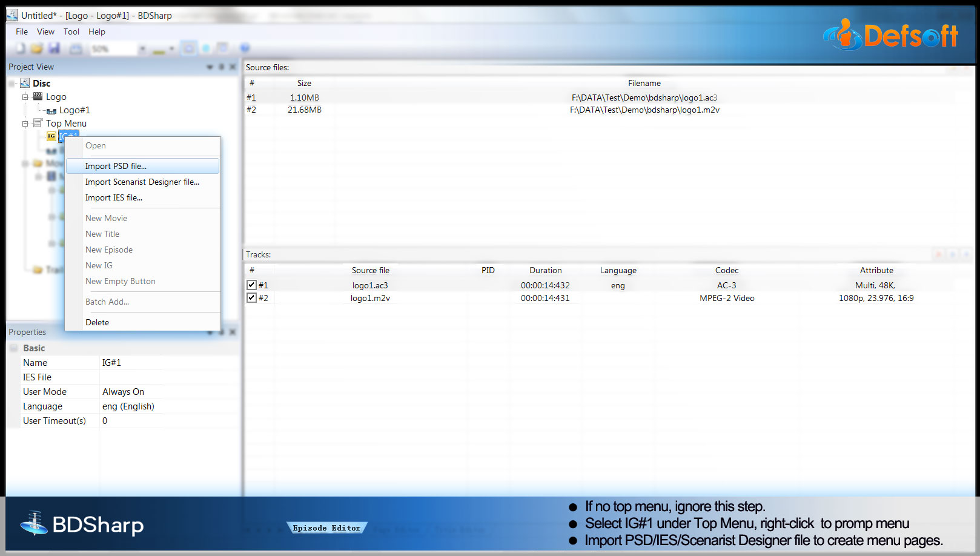This screenshot has width=980, height=556.
Task: Click the eng language cell for track #1
Action: (x=618, y=285)
